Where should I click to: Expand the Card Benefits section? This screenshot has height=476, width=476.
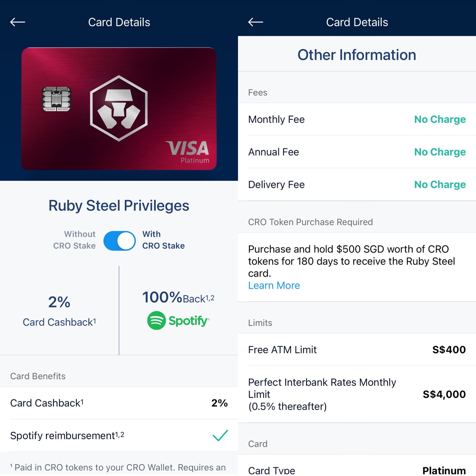[x=38, y=376]
